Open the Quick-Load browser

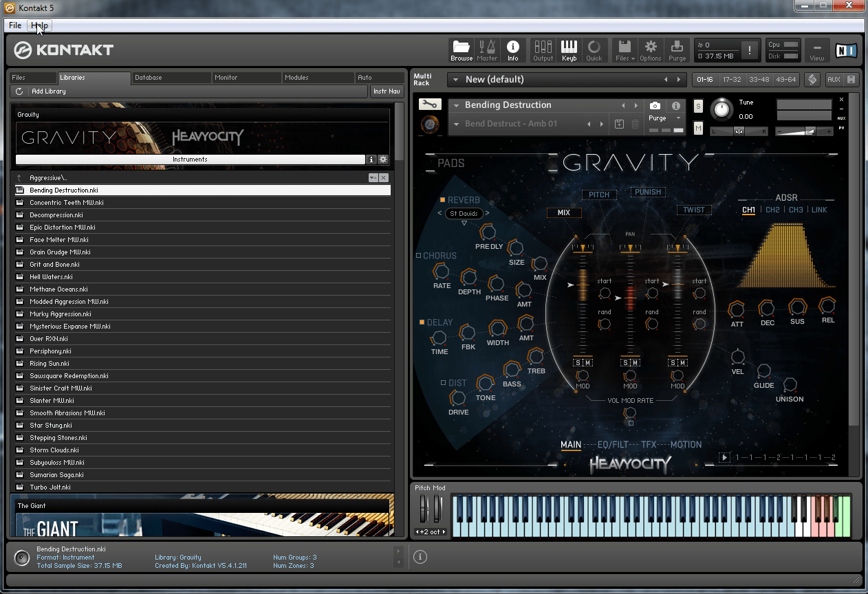coord(594,50)
